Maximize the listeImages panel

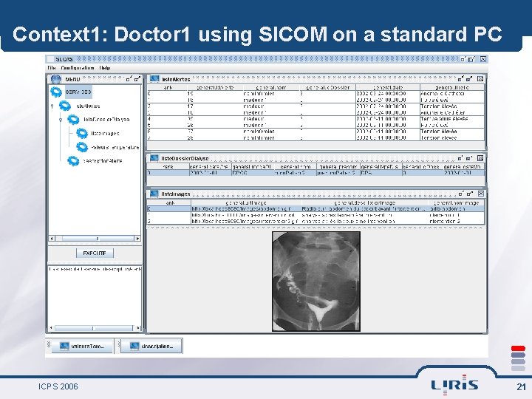tap(470, 194)
